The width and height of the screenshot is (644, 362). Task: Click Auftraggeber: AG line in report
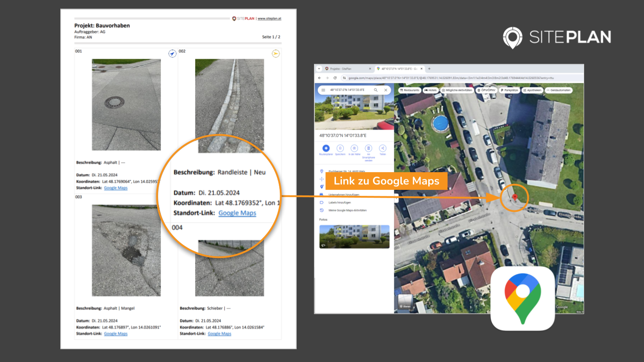click(x=90, y=32)
